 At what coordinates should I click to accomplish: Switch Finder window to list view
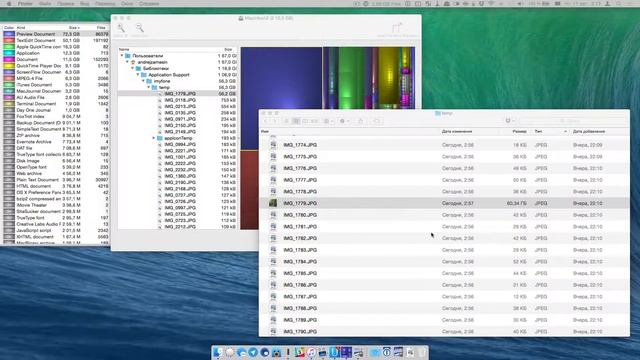(x=296, y=121)
